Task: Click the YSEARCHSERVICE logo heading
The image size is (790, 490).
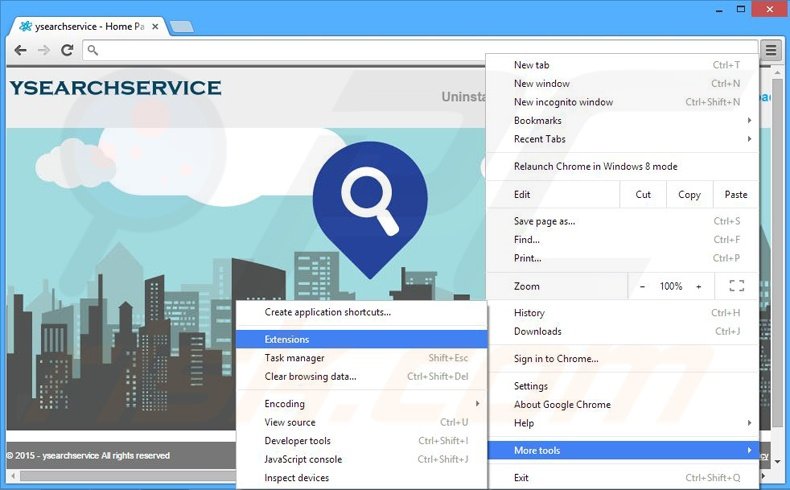Action: tap(115, 88)
